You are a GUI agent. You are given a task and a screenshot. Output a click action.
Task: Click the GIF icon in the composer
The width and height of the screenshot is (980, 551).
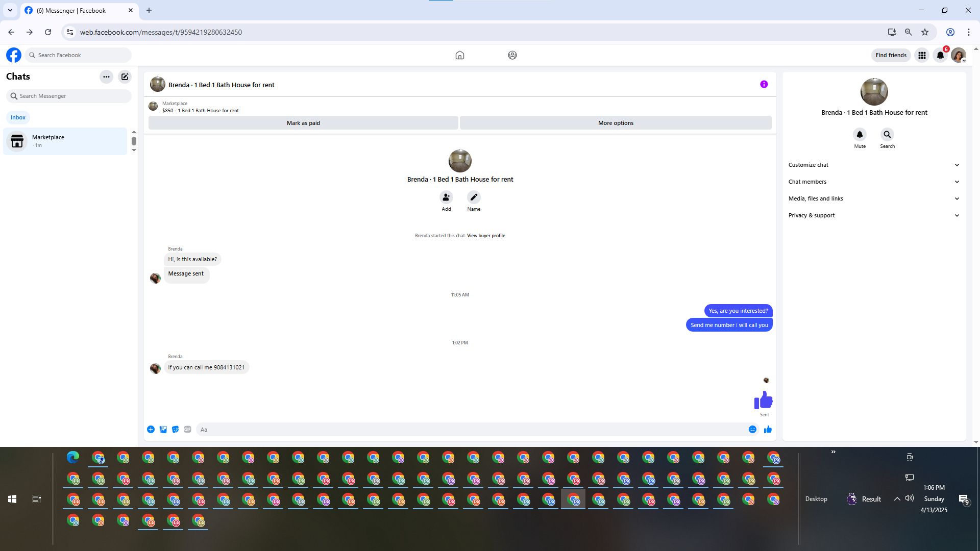[x=187, y=430]
